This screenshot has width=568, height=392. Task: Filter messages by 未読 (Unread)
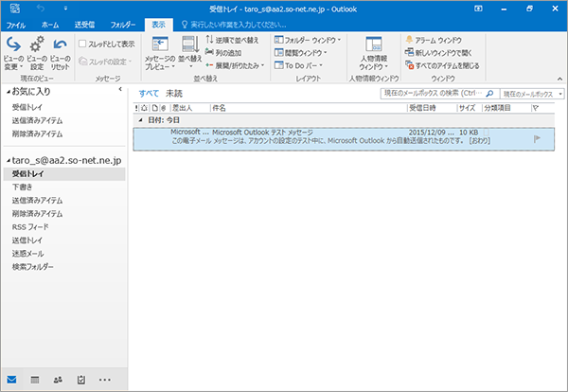click(x=174, y=94)
